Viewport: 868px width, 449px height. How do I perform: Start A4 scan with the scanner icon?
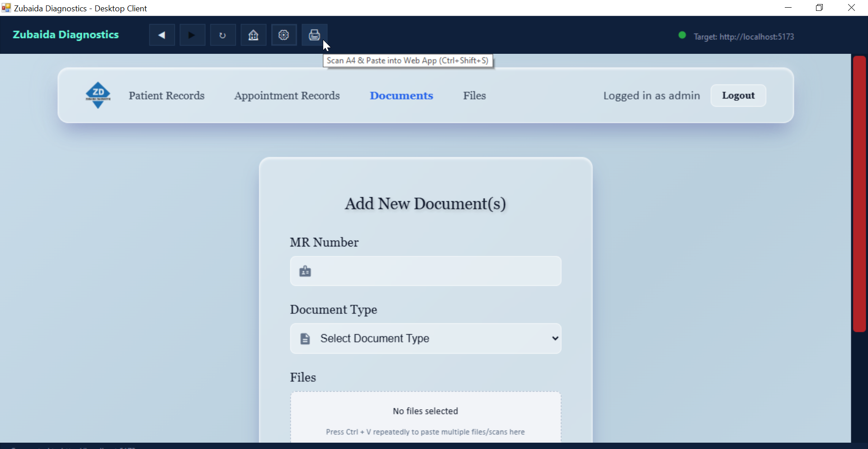[314, 35]
